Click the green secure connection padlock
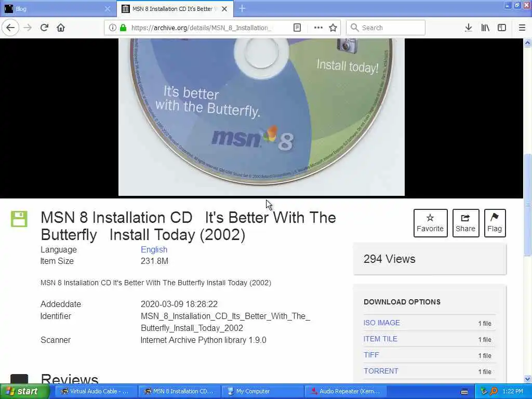The image size is (532, 399). point(123,28)
